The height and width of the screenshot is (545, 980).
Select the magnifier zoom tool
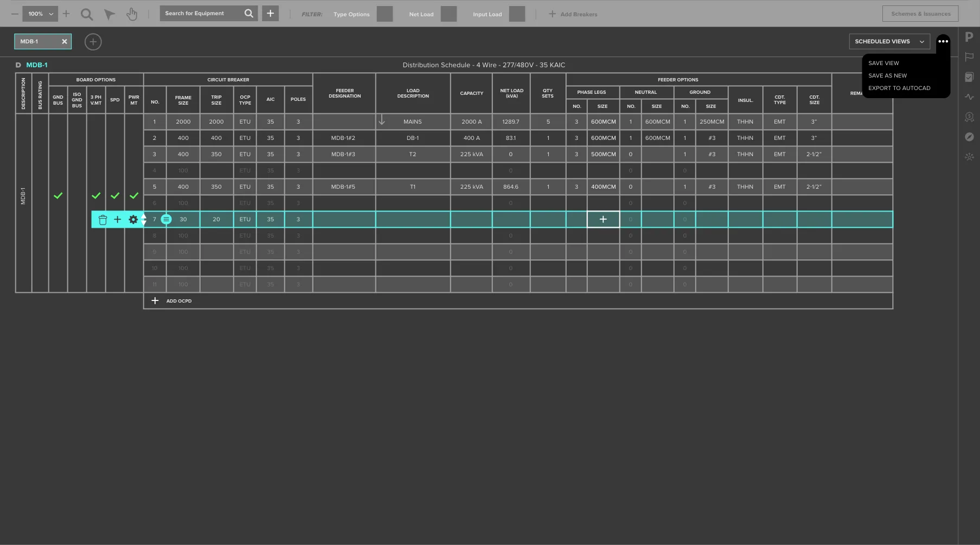coord(87,14)
